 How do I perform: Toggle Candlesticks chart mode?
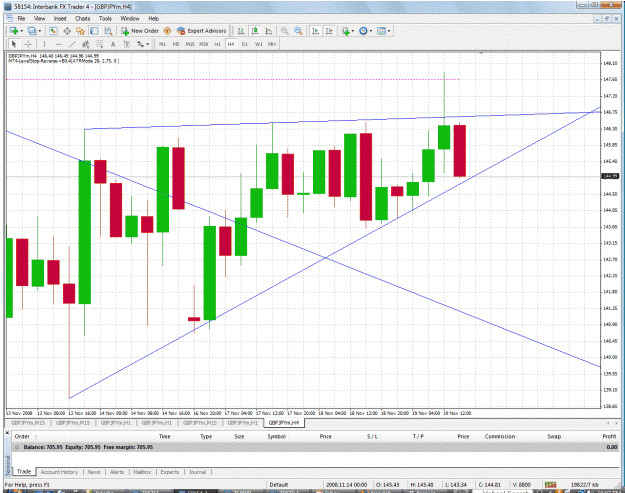pos(255,31)
